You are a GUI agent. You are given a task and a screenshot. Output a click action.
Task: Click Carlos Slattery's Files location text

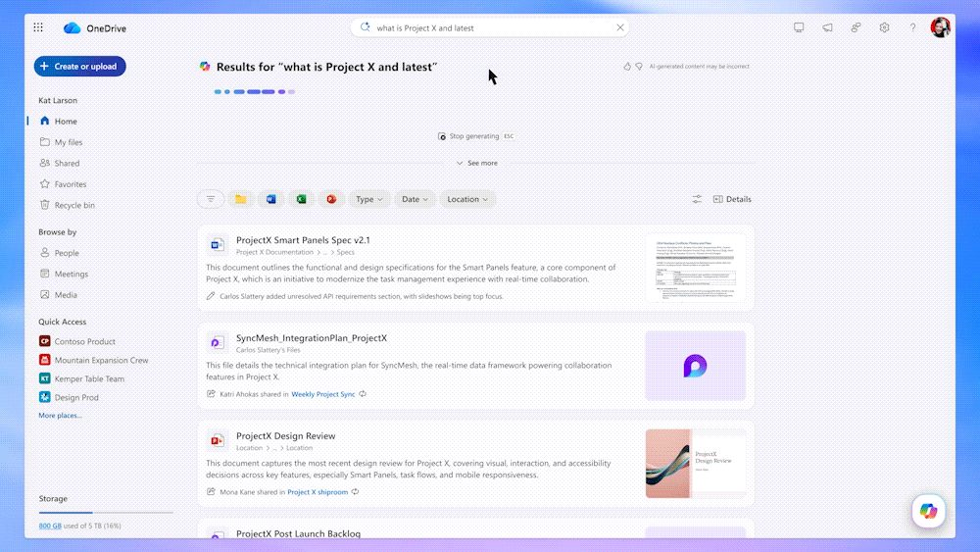click(269, 350)
